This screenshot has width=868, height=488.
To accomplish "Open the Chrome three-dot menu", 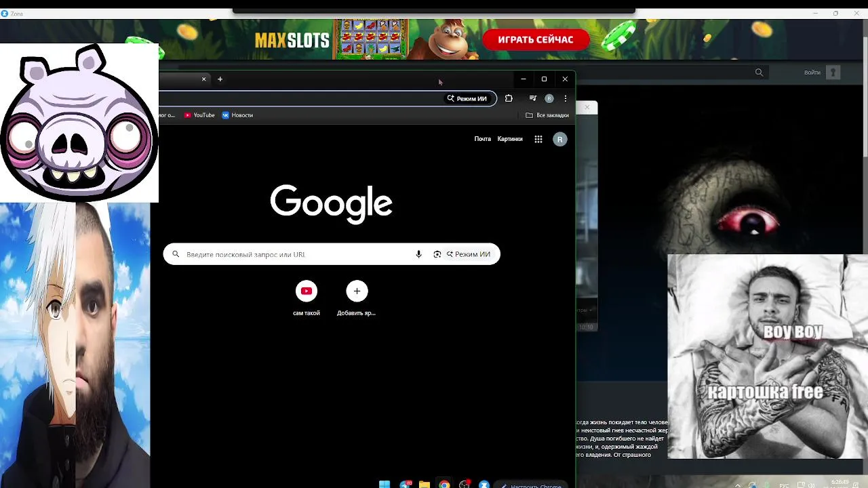I will tap(566, 98).
